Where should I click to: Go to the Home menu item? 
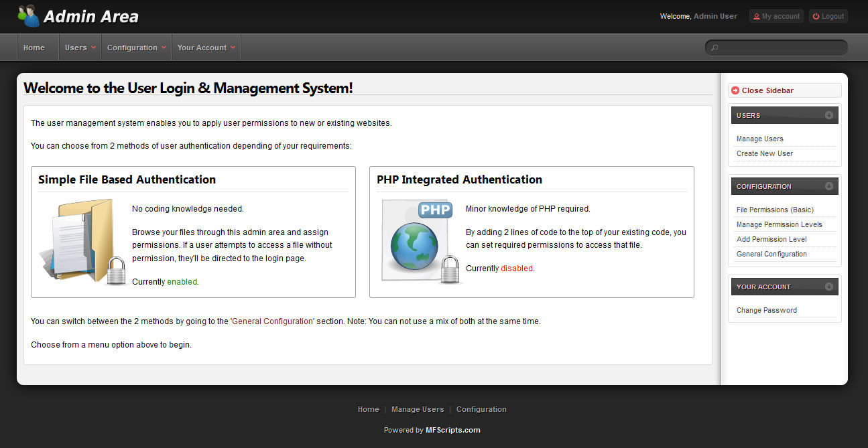coord(34,48)
